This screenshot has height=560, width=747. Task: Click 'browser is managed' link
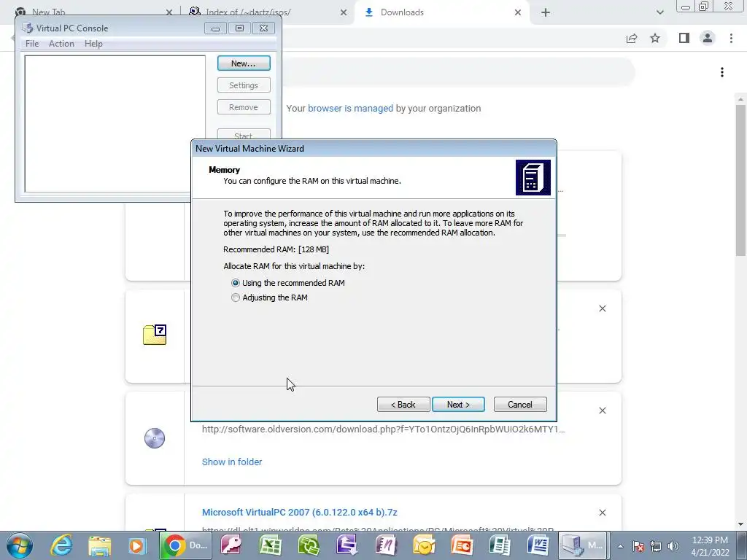[350, 109]
